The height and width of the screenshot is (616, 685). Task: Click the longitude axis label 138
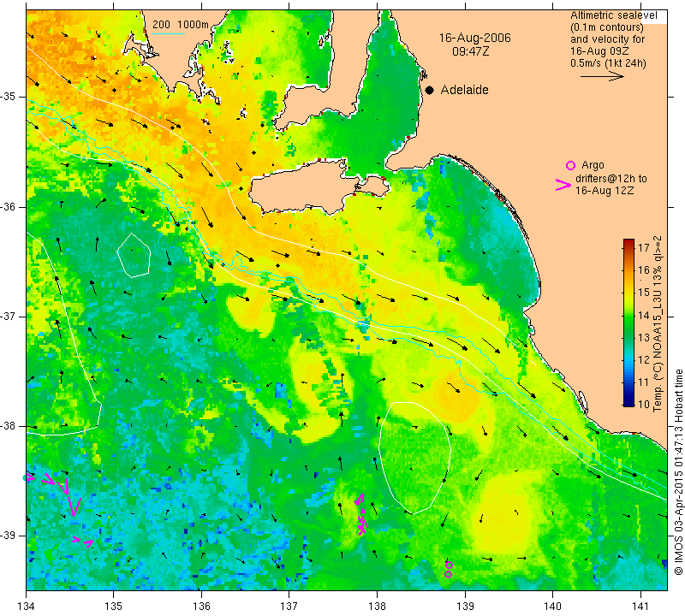377,606
